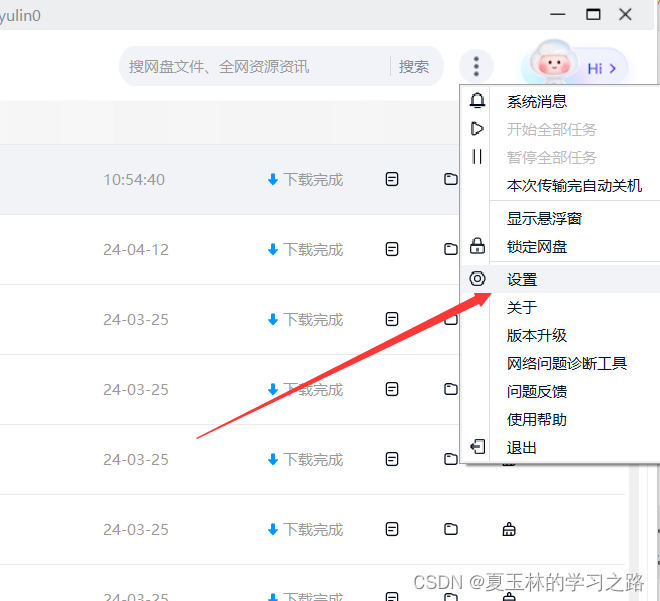Click the gear icon for 设置
This screenshot has width=660, height=601.
[x=477, y=279]
